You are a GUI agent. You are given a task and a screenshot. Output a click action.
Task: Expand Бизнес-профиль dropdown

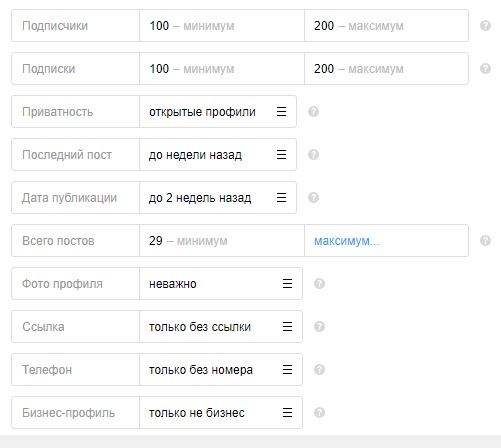[221, 413]
